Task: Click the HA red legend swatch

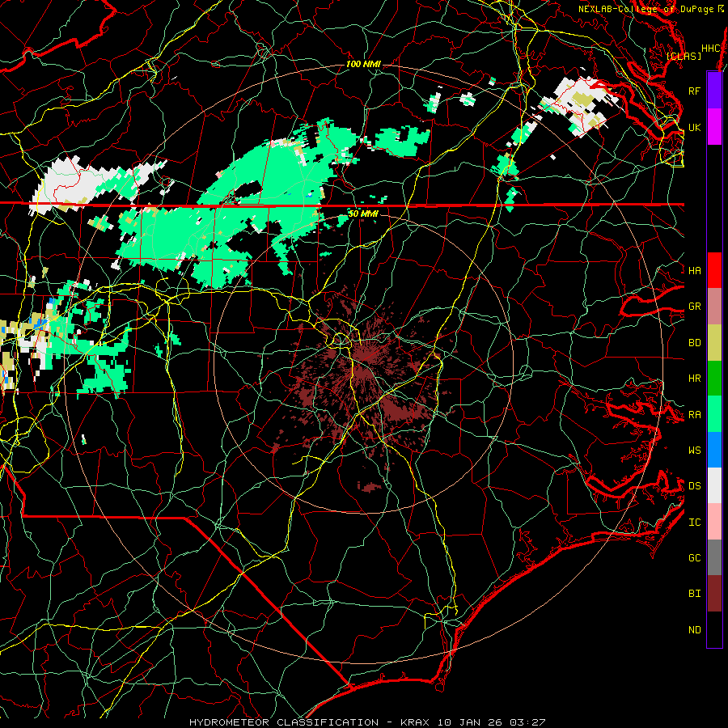Action: tap(714, 270)
